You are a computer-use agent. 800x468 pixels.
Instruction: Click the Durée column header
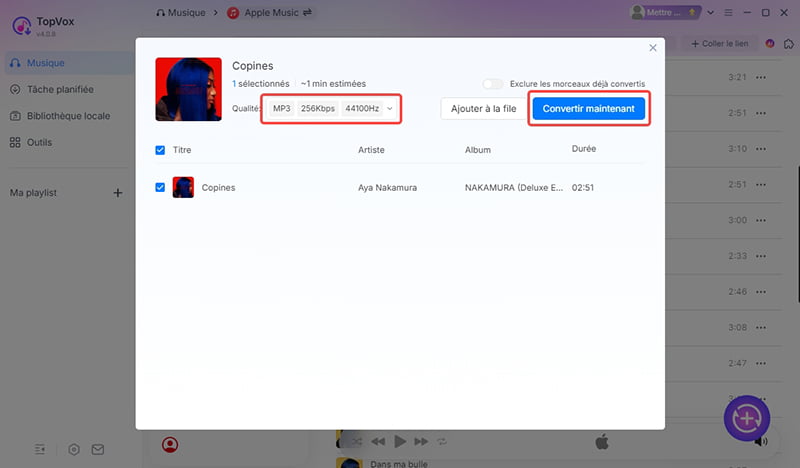[x=584, y=149]
